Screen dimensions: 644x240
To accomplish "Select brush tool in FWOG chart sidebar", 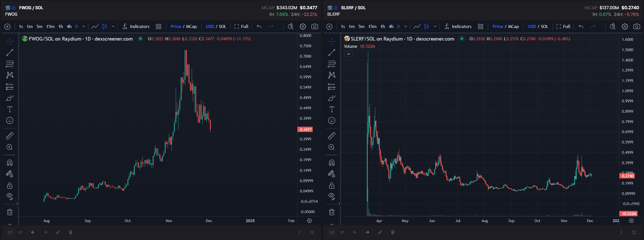I will click(x=10, y=98).
